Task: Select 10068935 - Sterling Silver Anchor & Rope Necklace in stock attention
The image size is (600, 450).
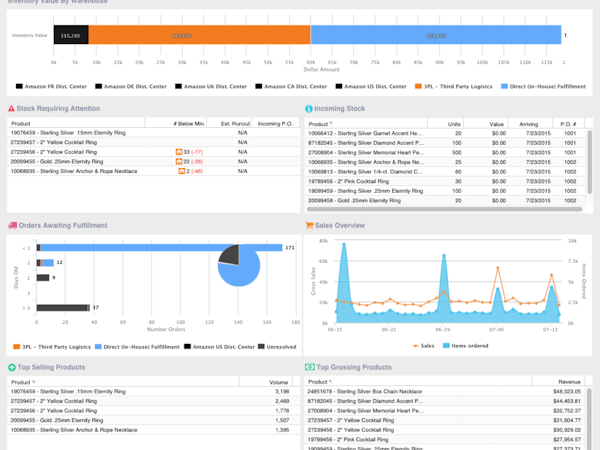Action: tap(153, 171)
